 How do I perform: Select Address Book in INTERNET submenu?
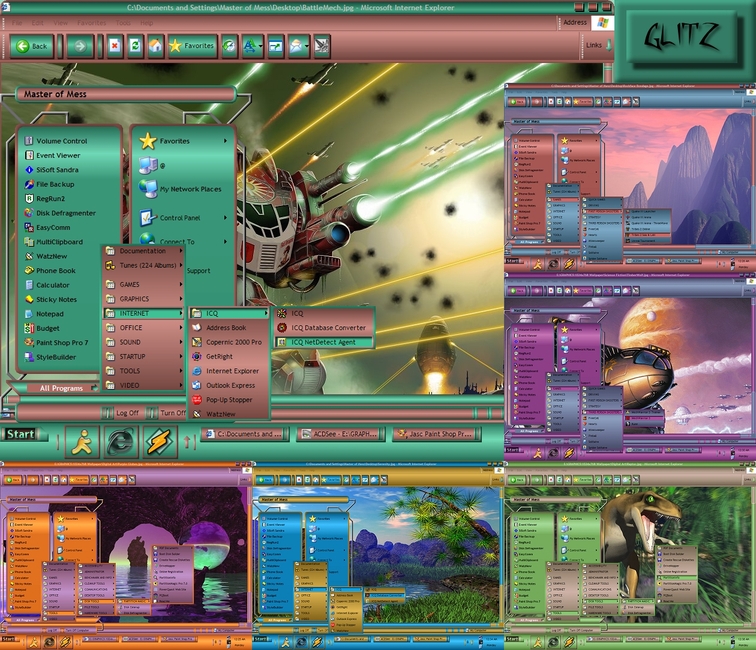point(229,328)
